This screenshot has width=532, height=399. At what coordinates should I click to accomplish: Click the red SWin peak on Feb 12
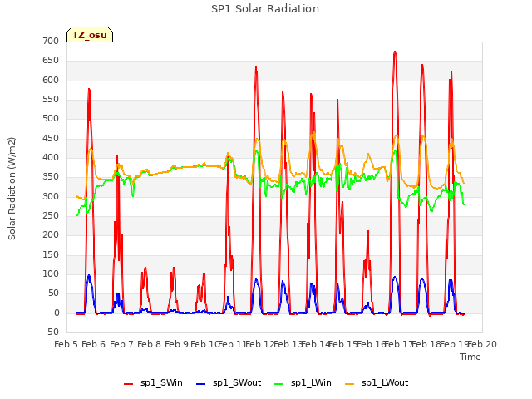(x=256, y=67)
